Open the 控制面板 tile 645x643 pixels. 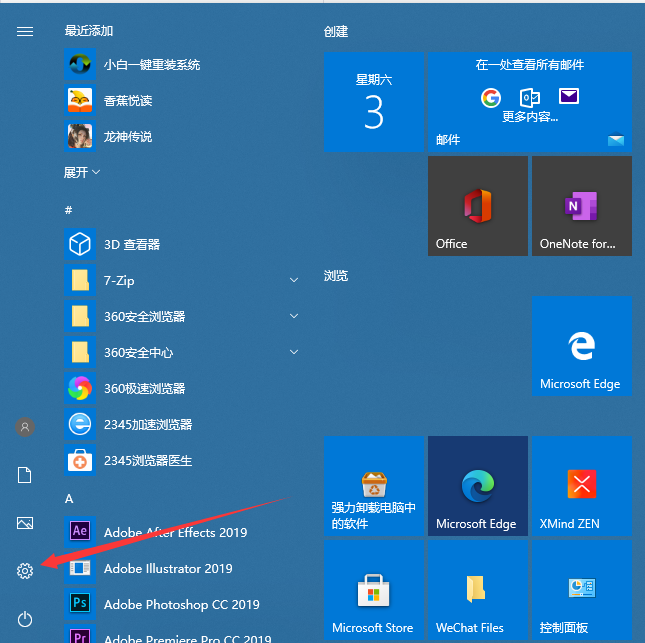point(581,590)
